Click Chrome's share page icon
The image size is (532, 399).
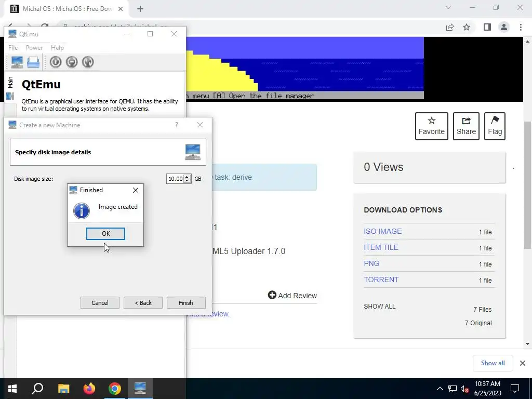pos(450,27)
